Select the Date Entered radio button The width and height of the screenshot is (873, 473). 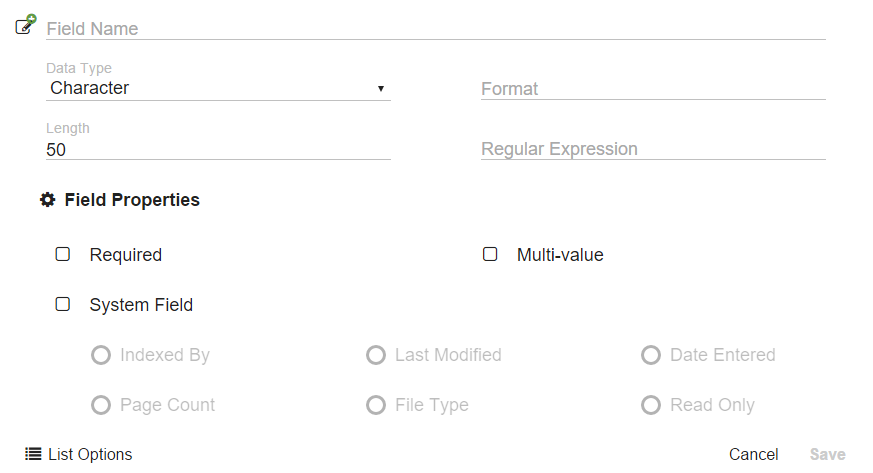click(651, 355)
